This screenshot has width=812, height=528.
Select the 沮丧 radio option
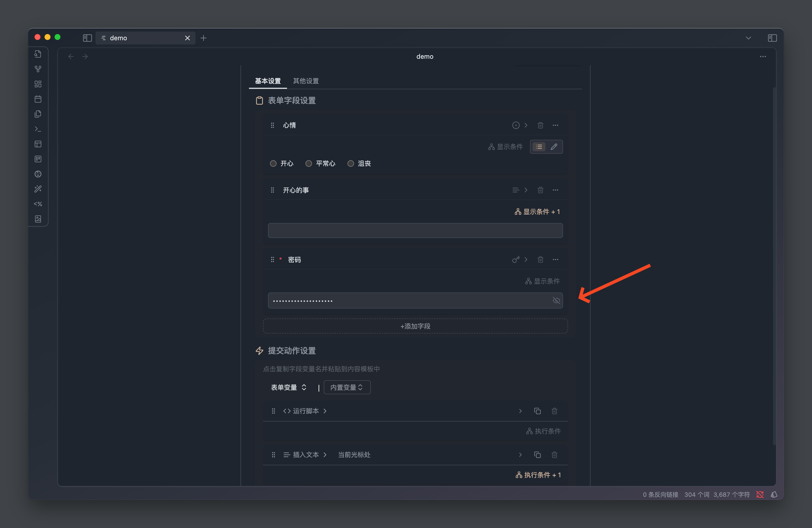click(350, 163)
